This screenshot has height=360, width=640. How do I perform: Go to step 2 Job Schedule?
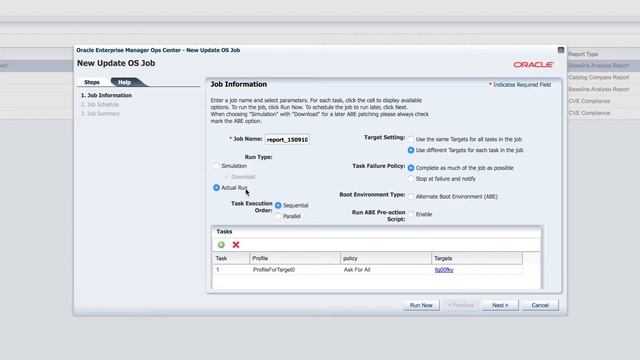pyautogui.click(x=100, y=104)
